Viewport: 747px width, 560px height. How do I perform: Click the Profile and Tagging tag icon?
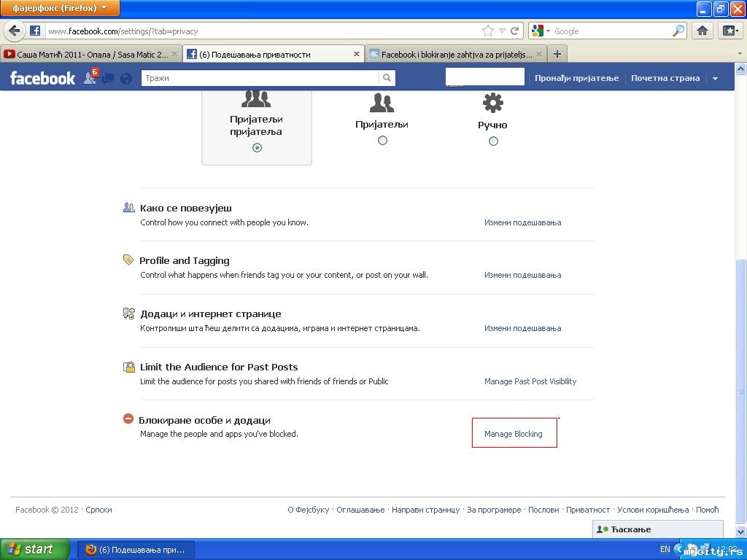coord(128,260)
